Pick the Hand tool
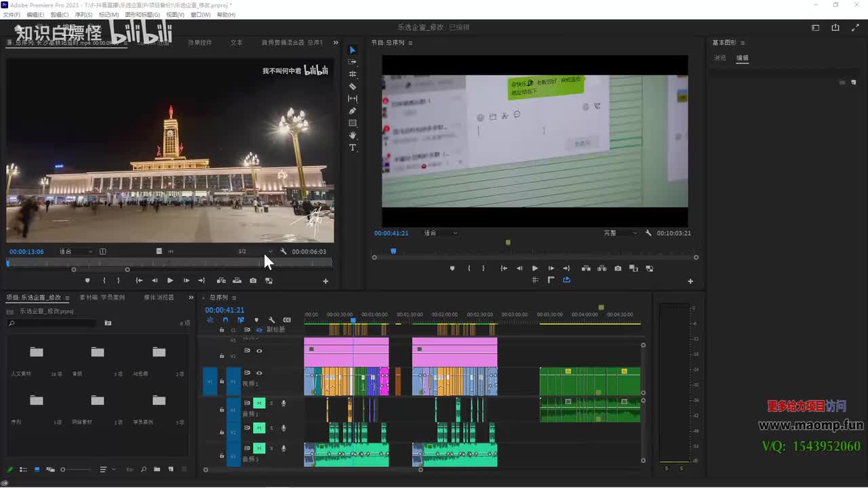 [x=353, y=136]
